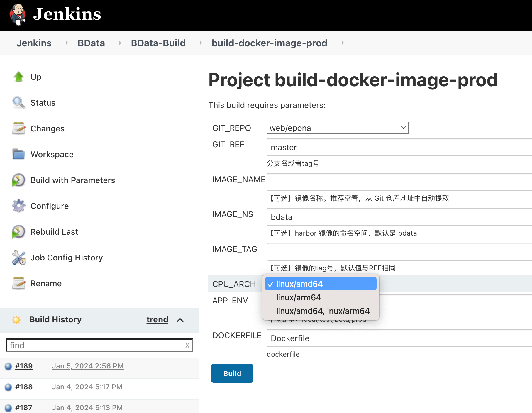Open the Status page link
The width and height of the screenshot is (532, 413).
(43, 103)
